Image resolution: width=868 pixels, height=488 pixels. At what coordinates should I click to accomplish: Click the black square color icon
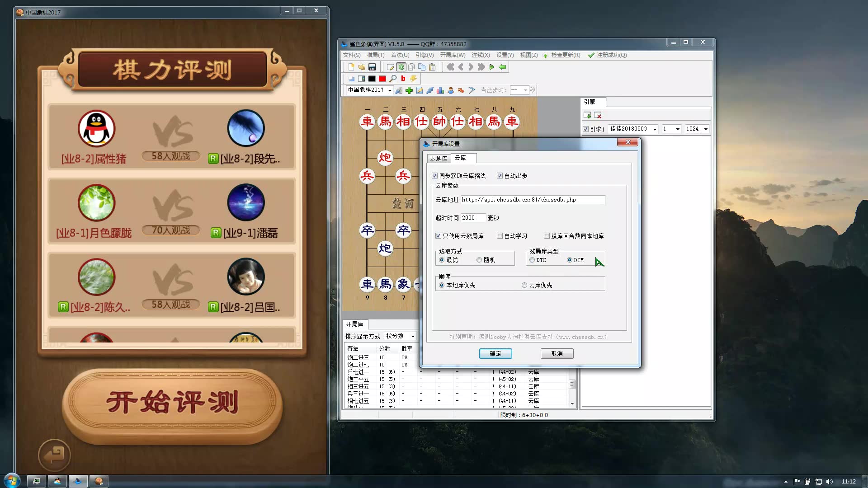pyautogui.click(x=372, y=79)
